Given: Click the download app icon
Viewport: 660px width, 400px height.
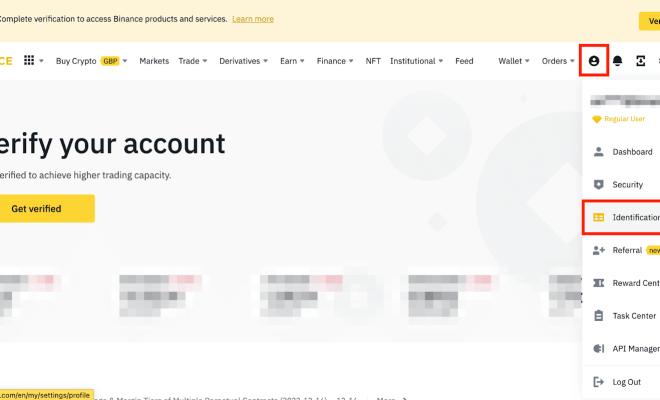Looking at the screenshot, I should (640, 61).
